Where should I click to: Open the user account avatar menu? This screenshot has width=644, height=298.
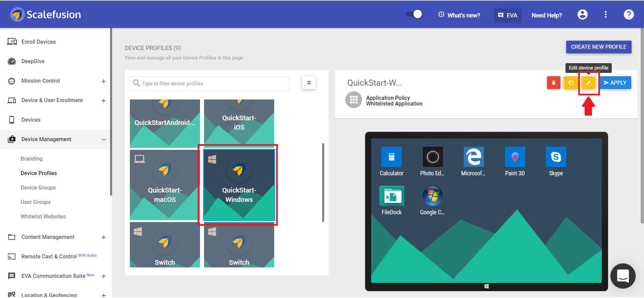582,14
